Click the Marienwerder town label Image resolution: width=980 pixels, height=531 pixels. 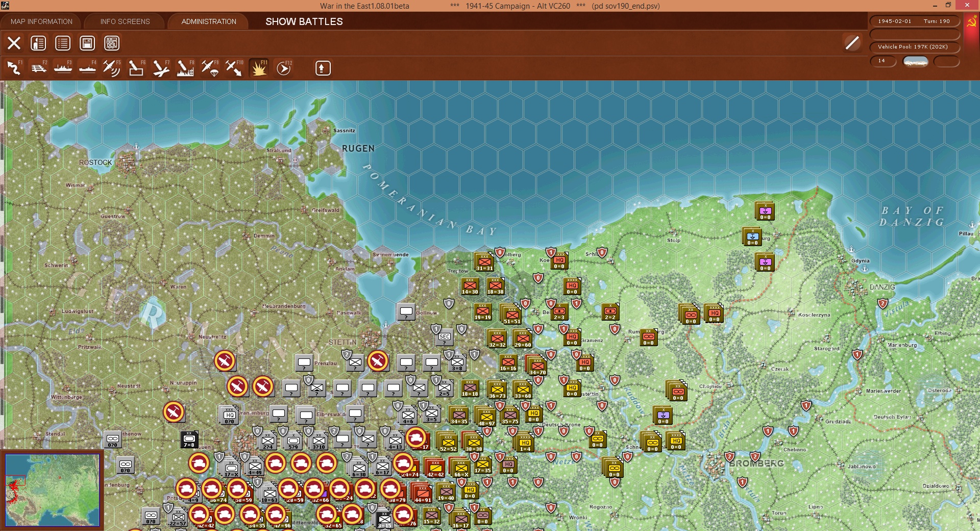[884, 391]
